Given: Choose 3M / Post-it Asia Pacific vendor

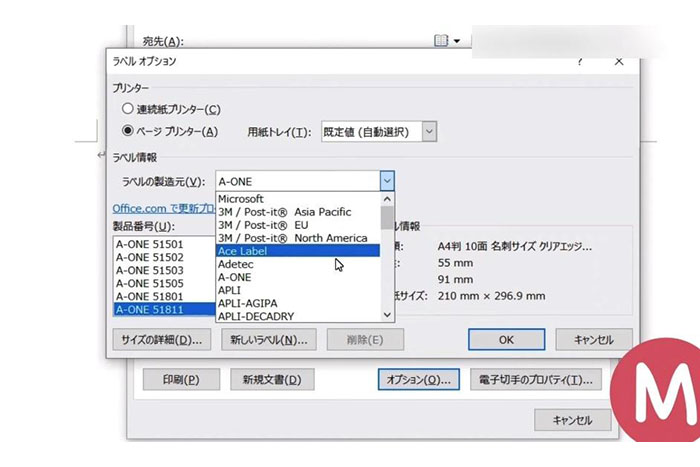Looking at the screenshot, I should (x=298, y=212).
